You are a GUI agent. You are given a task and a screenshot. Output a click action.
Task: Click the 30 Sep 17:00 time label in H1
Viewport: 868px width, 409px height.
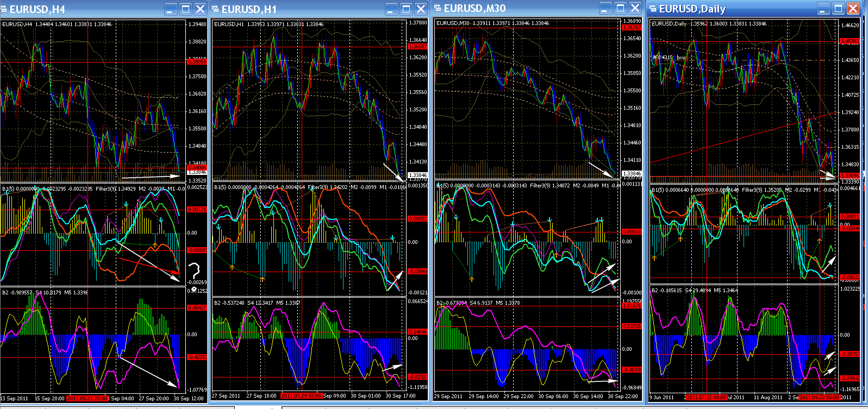pos(401,396)
